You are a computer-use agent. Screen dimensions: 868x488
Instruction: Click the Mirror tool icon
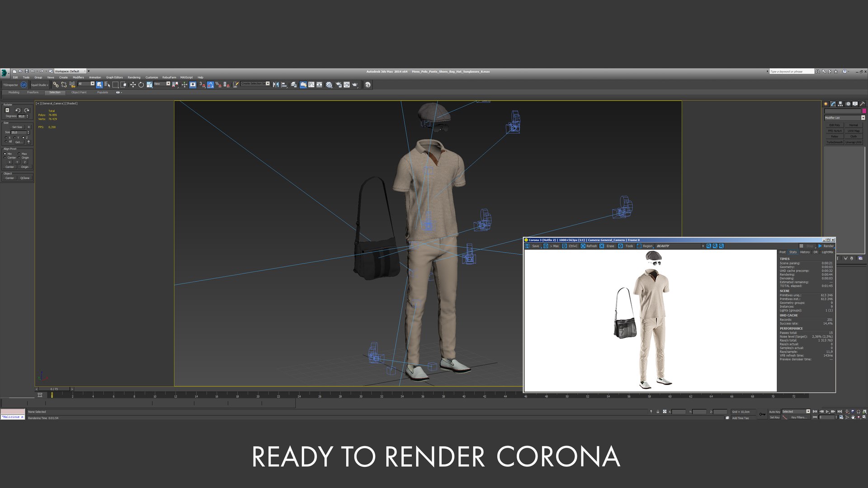tap(275, 84)
